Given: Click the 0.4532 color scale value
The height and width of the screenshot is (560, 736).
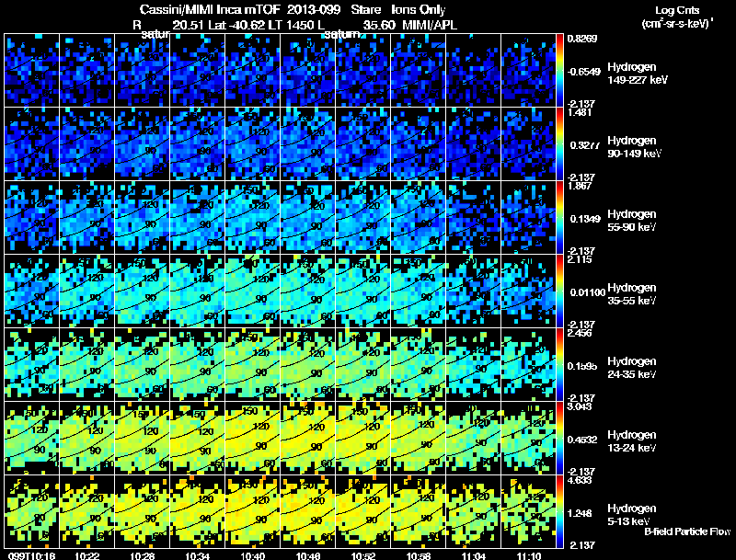Looking at the screenshot, I should pyautogui.click(x=583, y=440).
